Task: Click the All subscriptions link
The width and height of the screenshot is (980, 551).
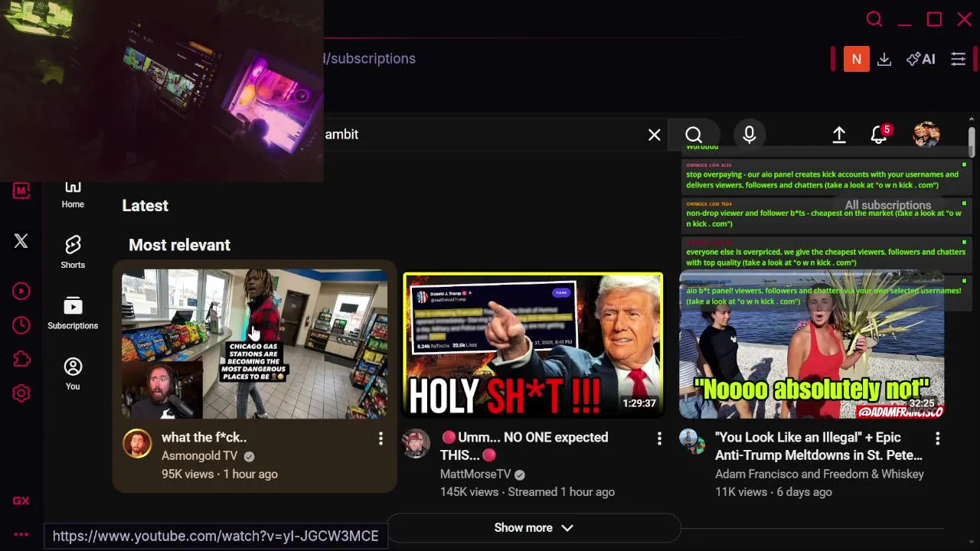Action: (x=888, y=205)
